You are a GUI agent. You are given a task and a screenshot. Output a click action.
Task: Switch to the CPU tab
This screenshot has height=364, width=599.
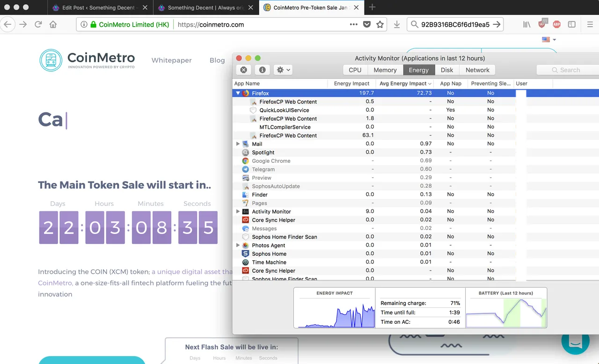(x=355, y=70)
